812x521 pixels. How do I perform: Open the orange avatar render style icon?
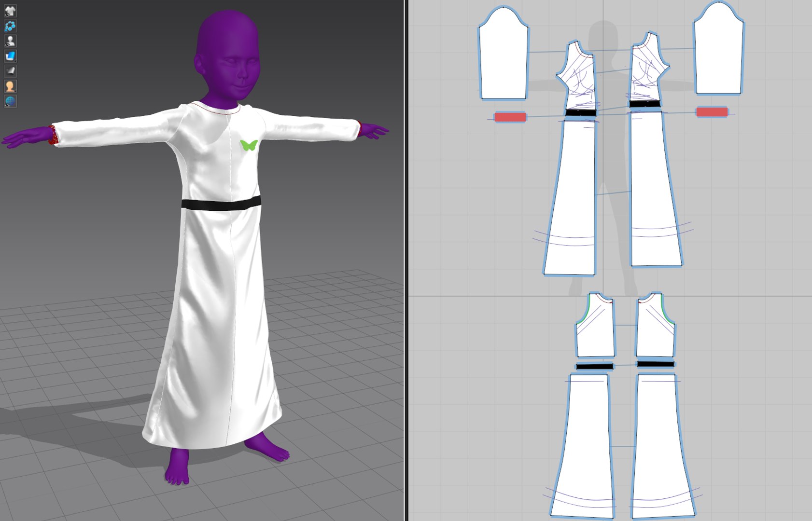tap(10, 86)
